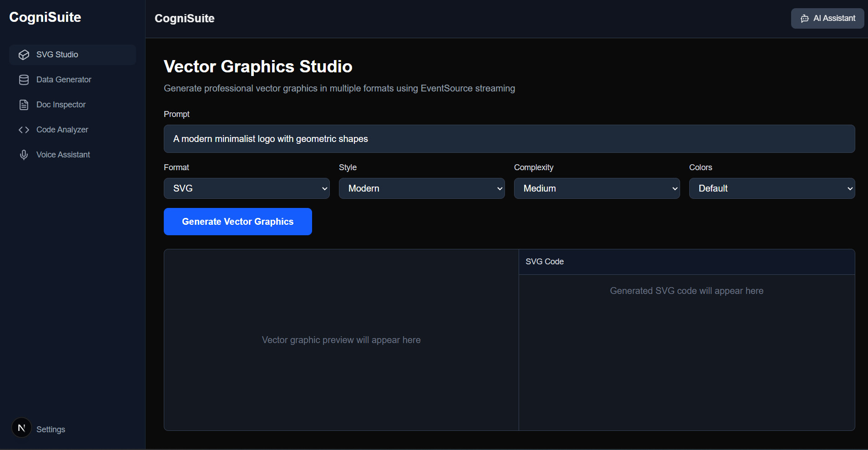
Task: Open Settings at sidebar bottom
Action: click(x=50, y=430)
